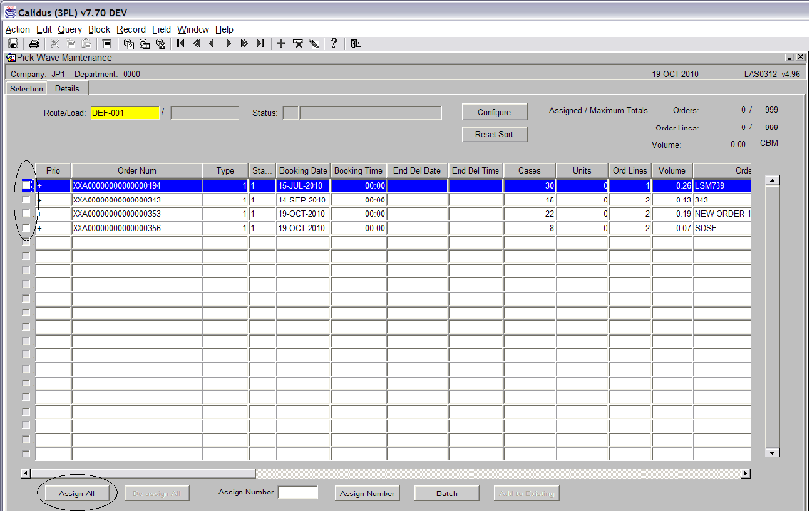Screen dimensions: 812x513
Task: Click the Cases column header
Action: (x=530, y=170)
